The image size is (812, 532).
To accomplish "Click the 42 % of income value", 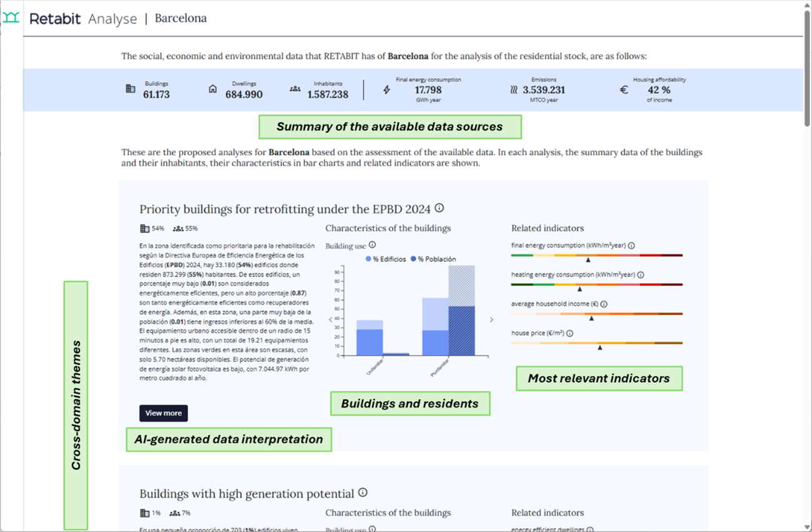I will [659, 90].
